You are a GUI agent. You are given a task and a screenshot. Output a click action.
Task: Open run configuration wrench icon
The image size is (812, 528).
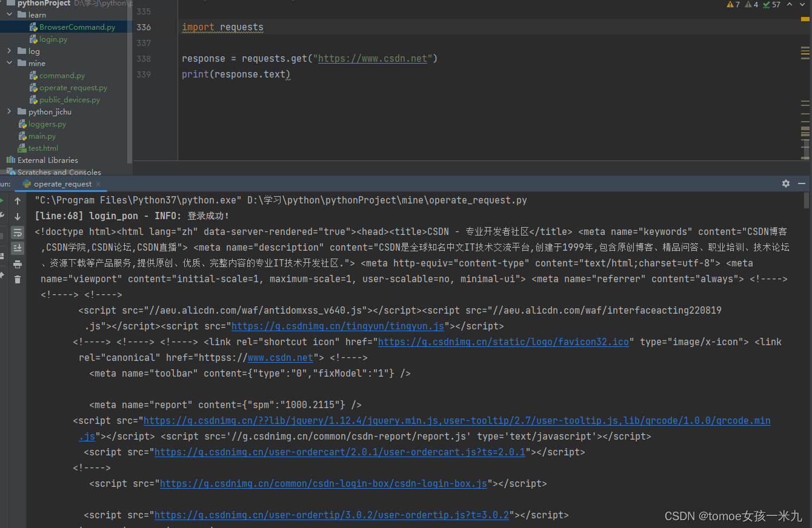pyautogui.click(x=1, y=216)
